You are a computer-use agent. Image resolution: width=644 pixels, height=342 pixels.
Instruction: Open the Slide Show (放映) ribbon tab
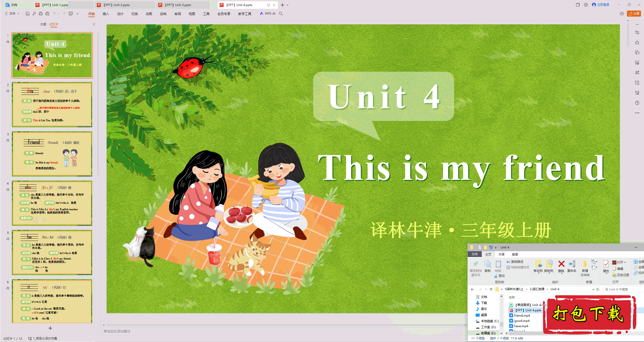point(163,14)
